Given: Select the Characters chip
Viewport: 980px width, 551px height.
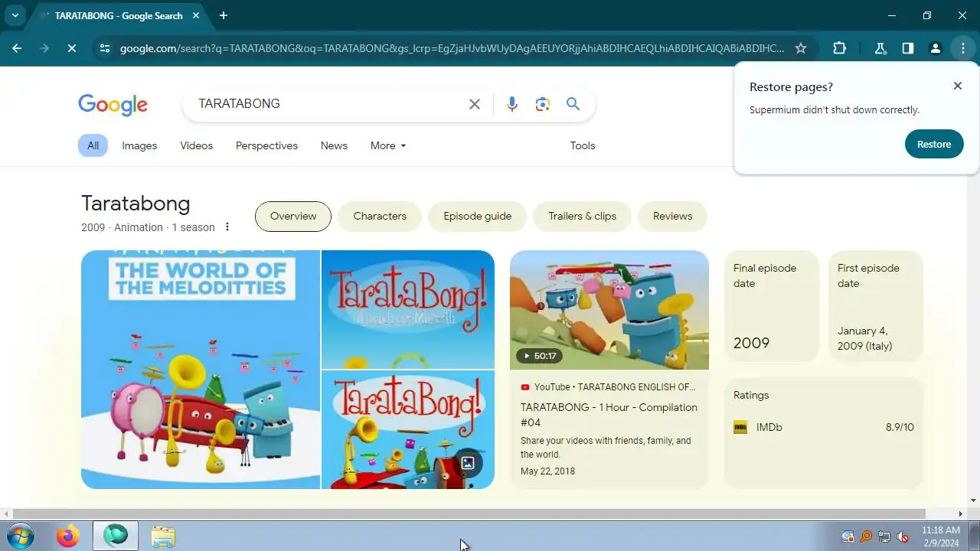Looking at the screenshot, I should [x=380, y=216].
